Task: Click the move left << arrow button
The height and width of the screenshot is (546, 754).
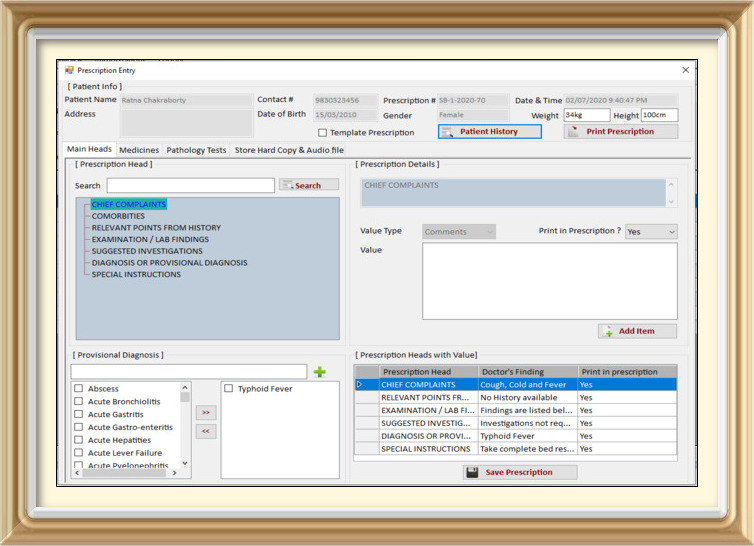Action: click(x=205, y=431)
